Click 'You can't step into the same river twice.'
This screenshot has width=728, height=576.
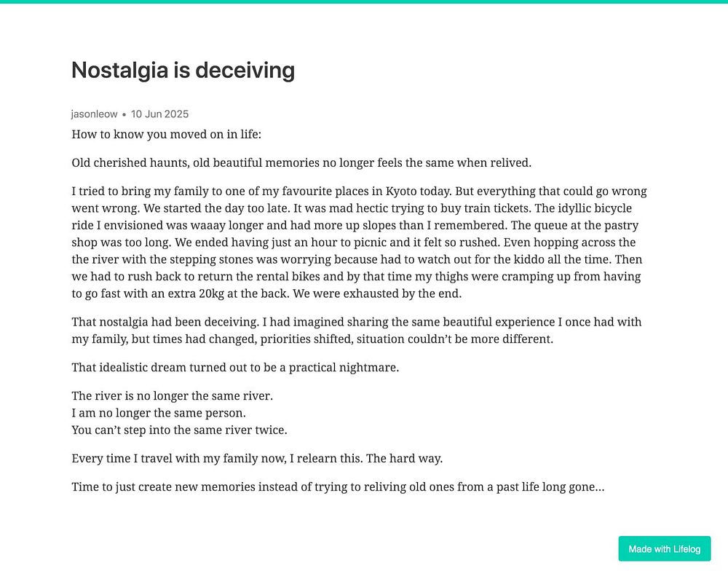click(179, 430)
